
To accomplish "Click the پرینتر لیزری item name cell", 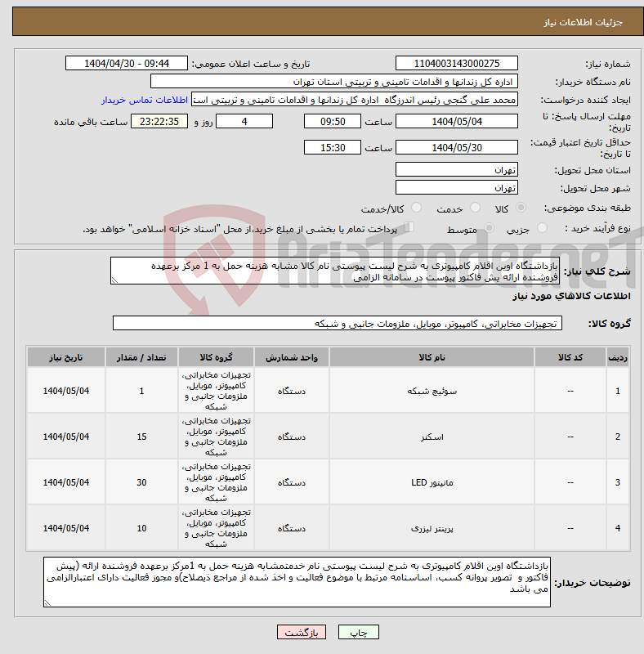I will pos(432,528).
